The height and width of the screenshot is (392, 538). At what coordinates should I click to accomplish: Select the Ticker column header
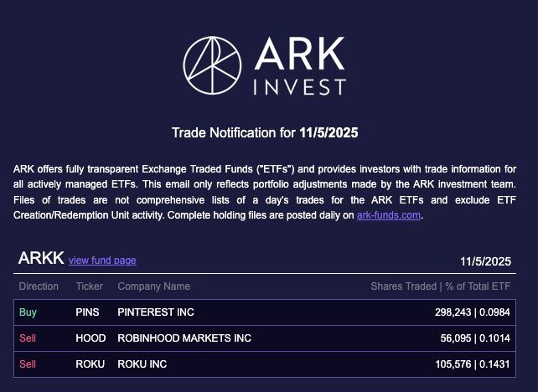[x=90, y=286]
